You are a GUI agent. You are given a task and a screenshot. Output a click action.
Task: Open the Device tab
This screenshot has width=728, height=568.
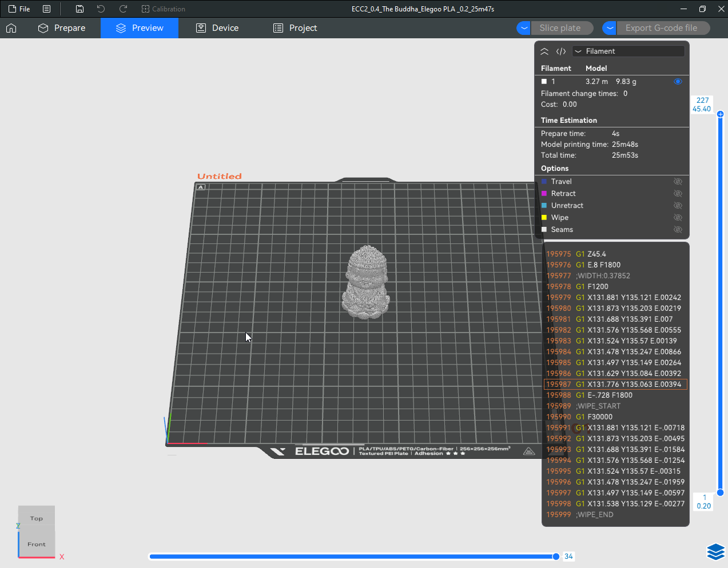coord(217,28)
